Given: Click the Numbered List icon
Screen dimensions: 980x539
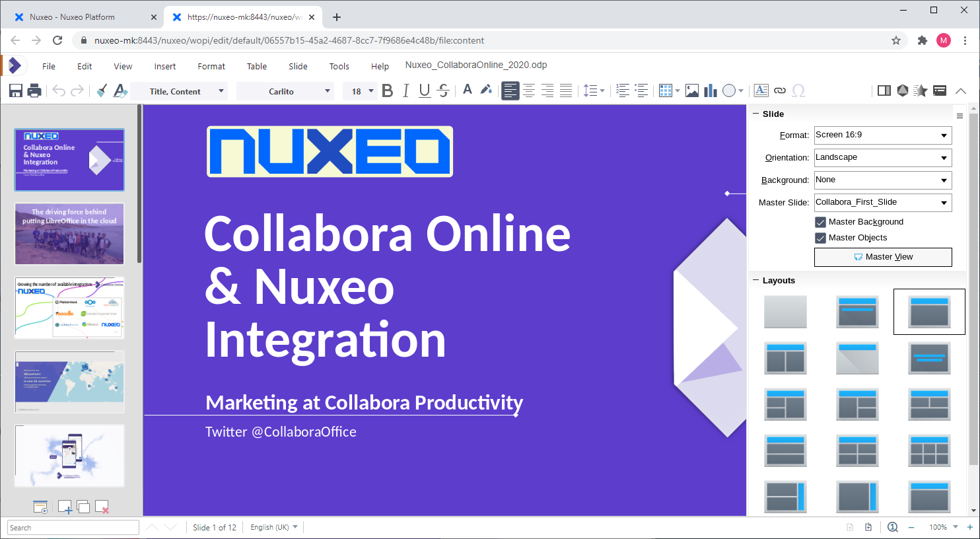Looking at the screenshot, I should tap(623, 90).
